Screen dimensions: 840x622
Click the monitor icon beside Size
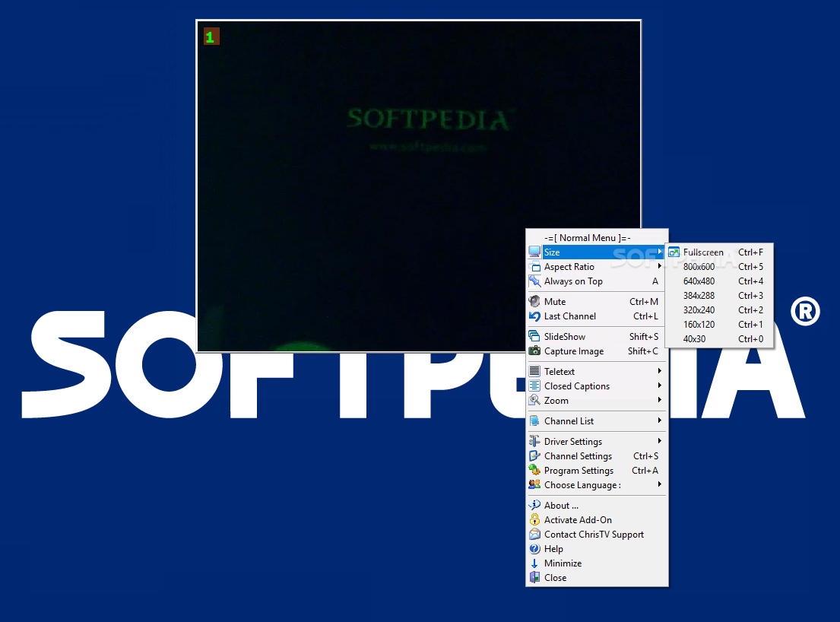coord(534,252)
